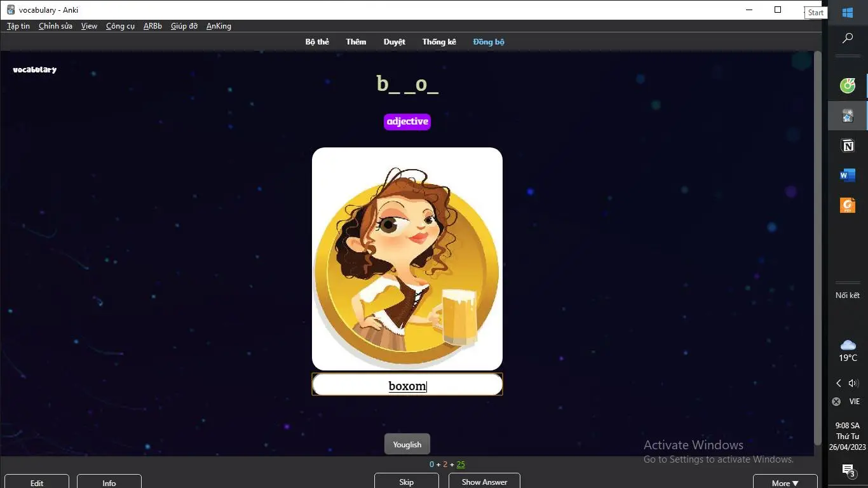Click the Đồng bộ sync link

489,42
